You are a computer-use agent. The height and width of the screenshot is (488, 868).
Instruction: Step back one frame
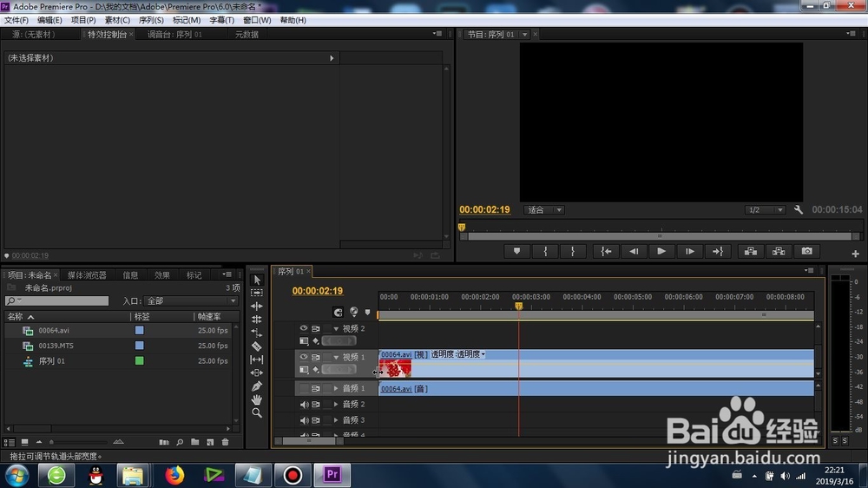click(x=634, y=252)
